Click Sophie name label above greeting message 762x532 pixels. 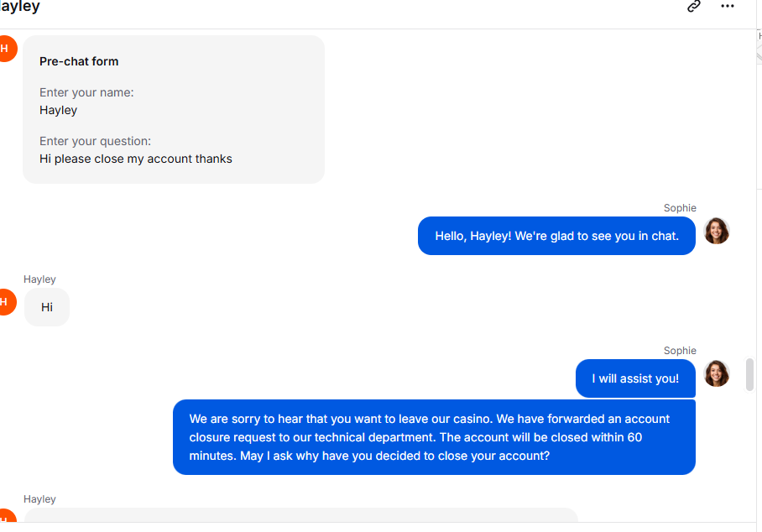680,208
